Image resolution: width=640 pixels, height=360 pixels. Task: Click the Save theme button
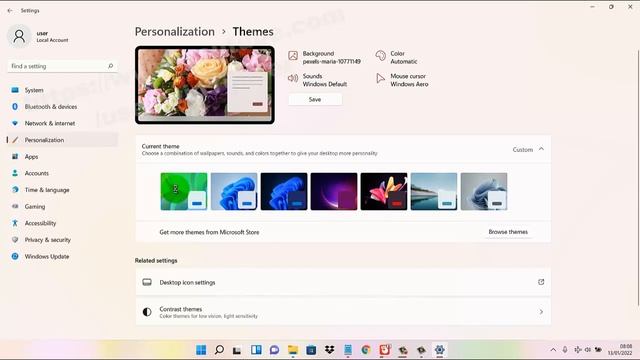315,100
